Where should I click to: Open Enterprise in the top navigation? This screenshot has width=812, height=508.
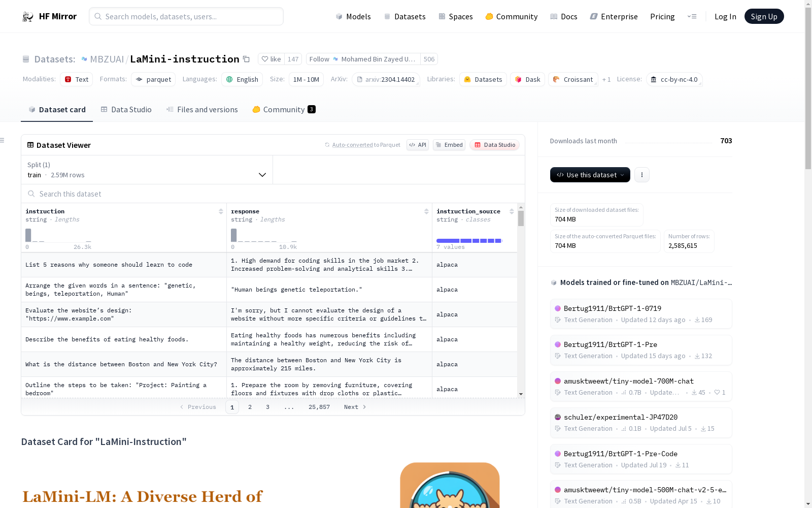pyautogui.click(x=614, y=16)
